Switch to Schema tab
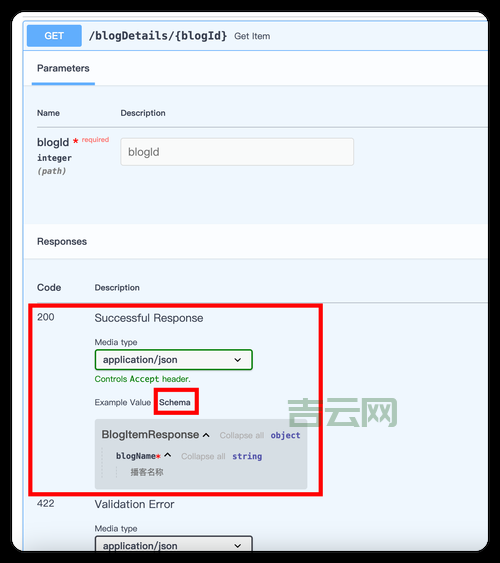Image resolution: width=500 pixels, height=563 pixels. [x=175, y=403]
